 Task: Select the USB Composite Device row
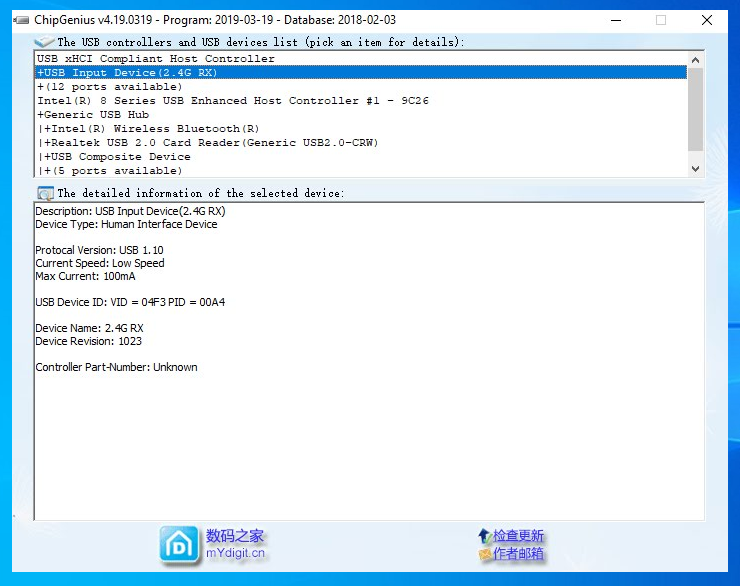pos(361,157)
